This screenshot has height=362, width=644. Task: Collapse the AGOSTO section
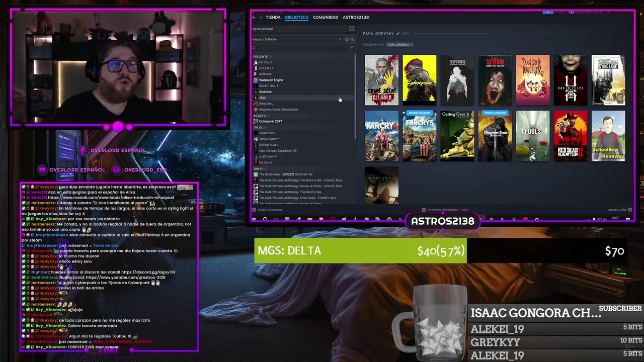tap(260, 116)
